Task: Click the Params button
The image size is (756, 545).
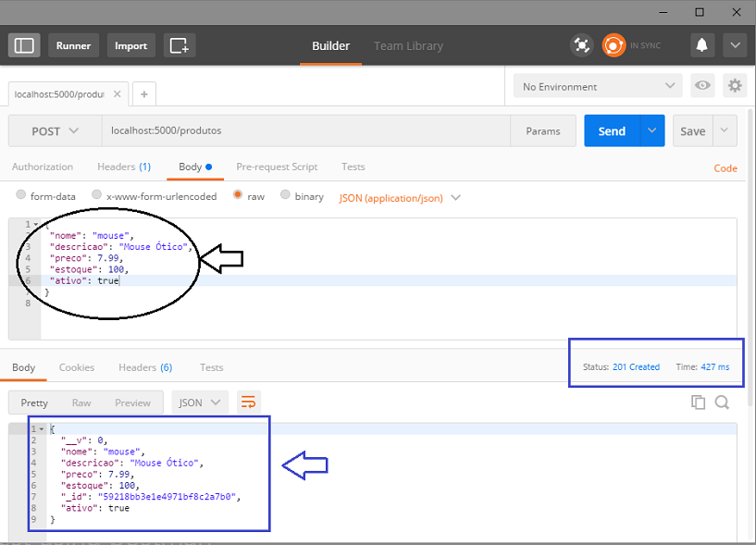Action: click(543, 130)
